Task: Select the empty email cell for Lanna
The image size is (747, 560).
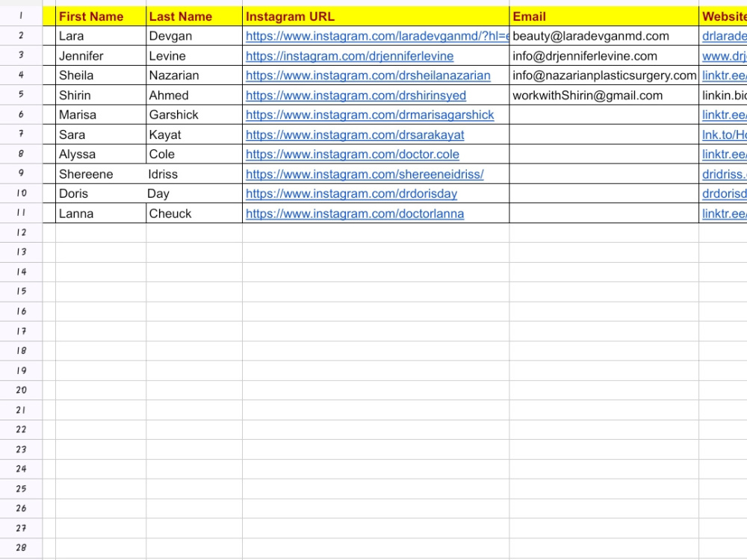Action: click(x=604, y=214)
